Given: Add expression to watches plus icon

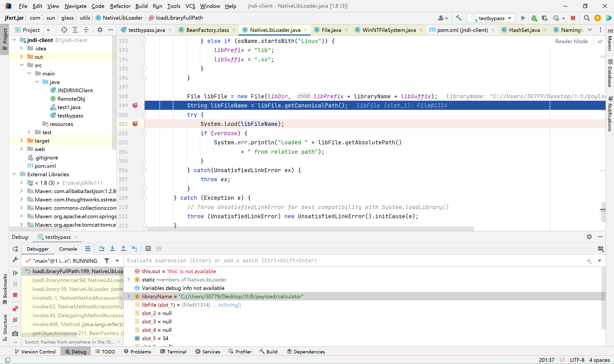Looking at the screenshot, I should click(x=589, y=261).
